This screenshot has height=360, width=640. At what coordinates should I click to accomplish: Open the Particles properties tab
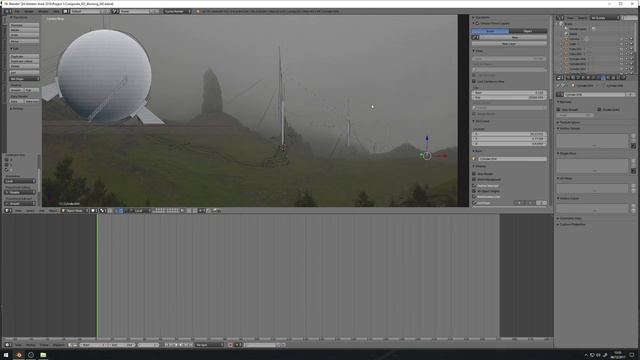point(618,77)
